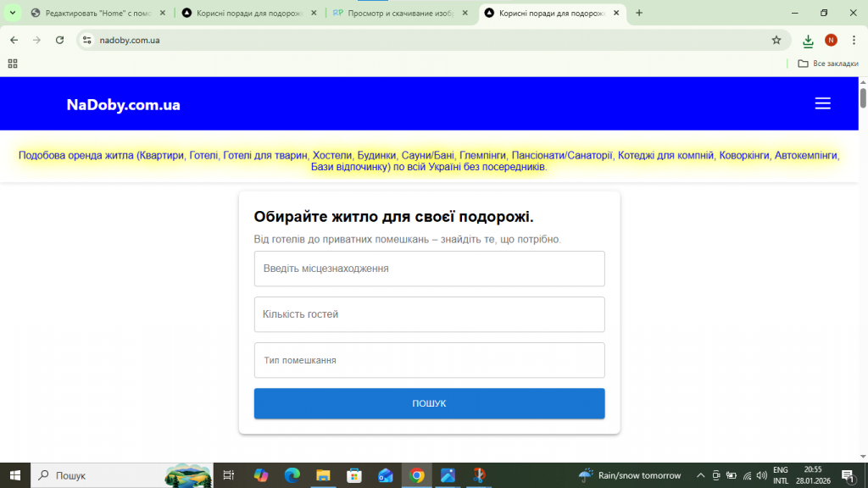This screenshot has width=868, height=488.
Task: Open Chrome downloads icon
Action: coord(808,40)
